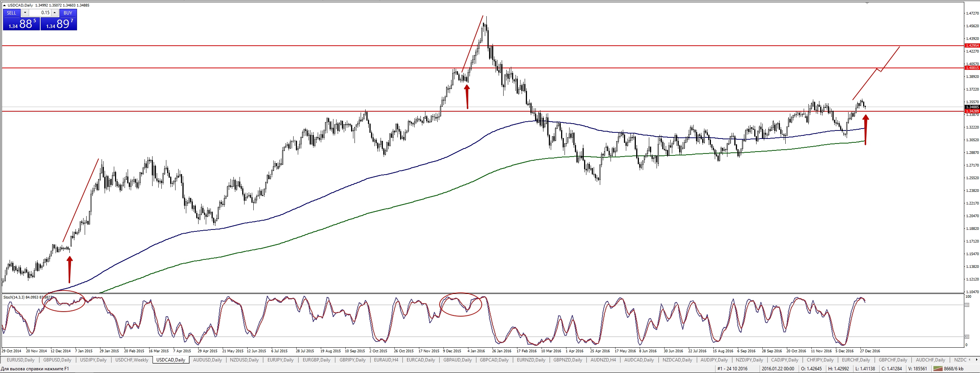Switch to the GBPUSD,Daily chart tab
980x373 pixels.
(57, 360)
